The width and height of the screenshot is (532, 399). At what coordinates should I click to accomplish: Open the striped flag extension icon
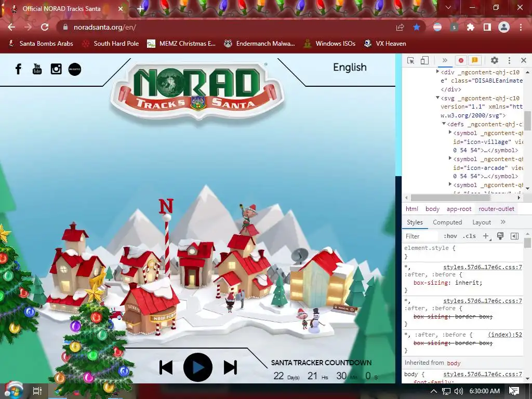(437, 27)
